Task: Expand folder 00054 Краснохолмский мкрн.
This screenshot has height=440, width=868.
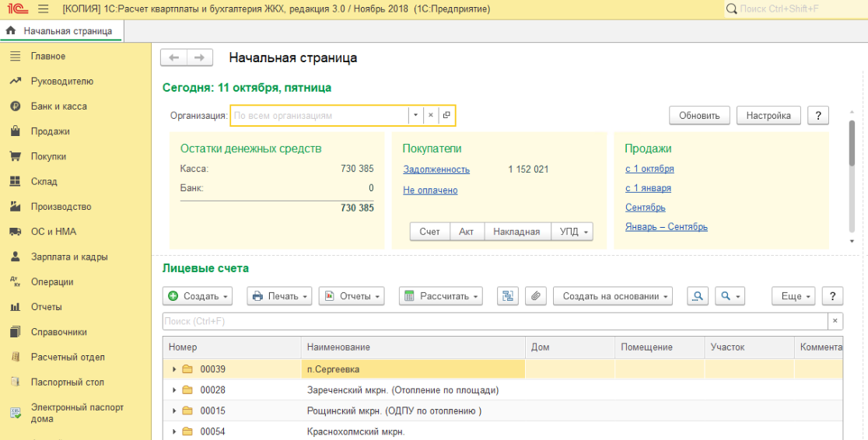Action: click(174, 431)
